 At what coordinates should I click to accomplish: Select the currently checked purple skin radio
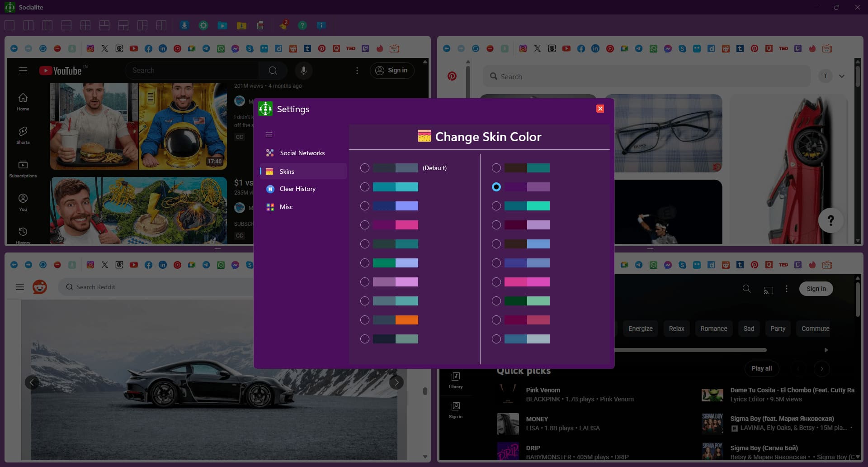496,187
